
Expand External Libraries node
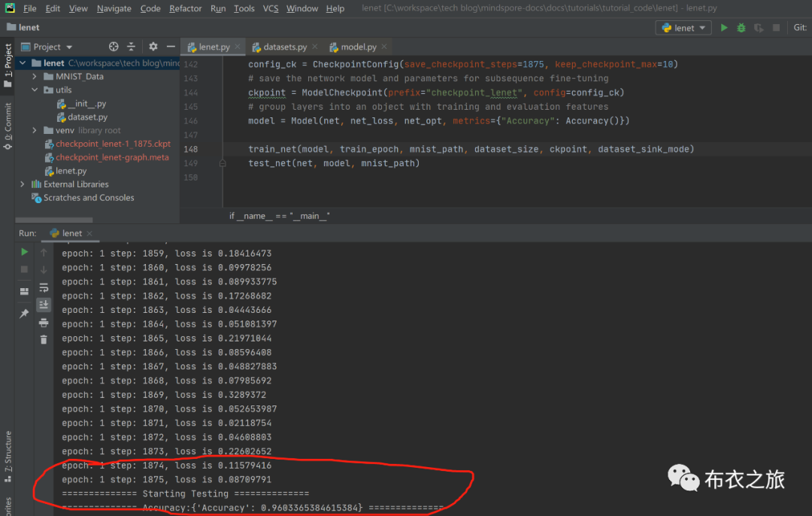pos(23,184)
